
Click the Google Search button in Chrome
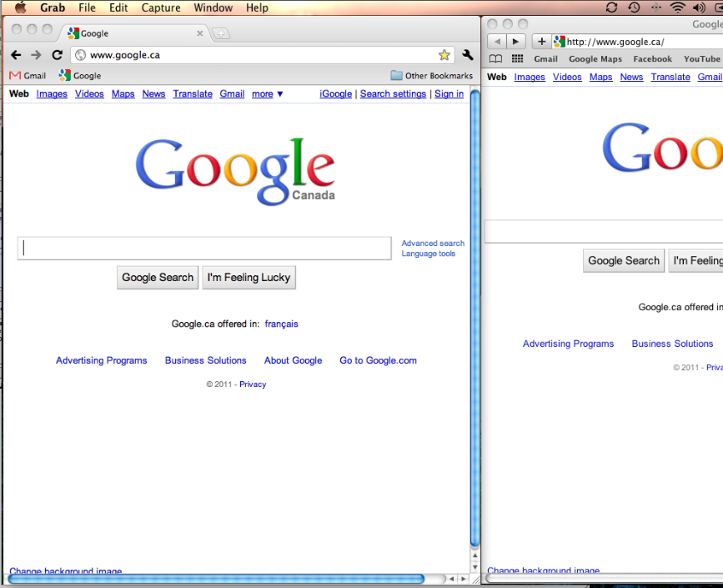pos(158,278)
